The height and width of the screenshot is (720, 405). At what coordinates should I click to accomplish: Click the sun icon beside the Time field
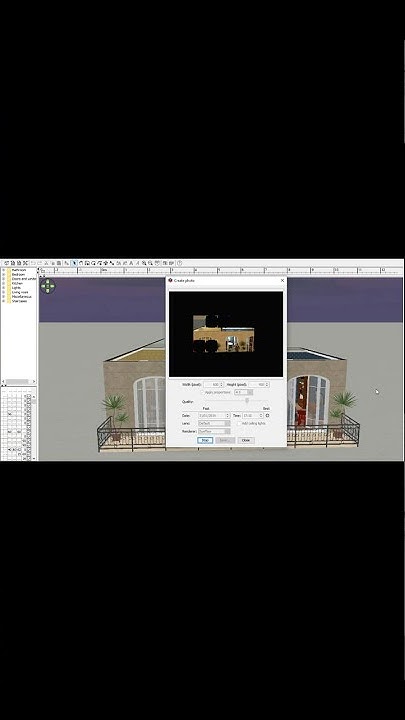[268, 416]
